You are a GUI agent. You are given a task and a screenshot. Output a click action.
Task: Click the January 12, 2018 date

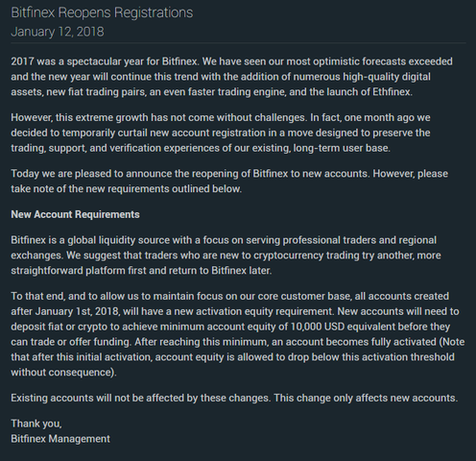[58, 32]
